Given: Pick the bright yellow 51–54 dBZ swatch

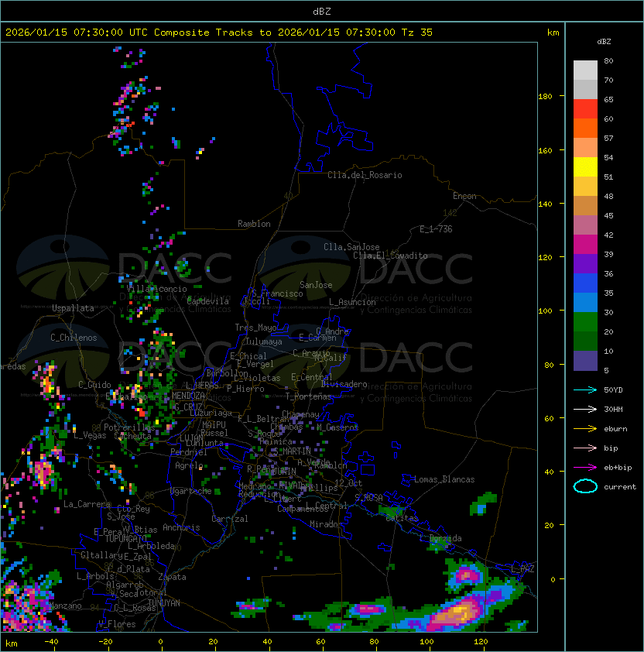Looking at the screenshot, I should (x=585, y=167).
